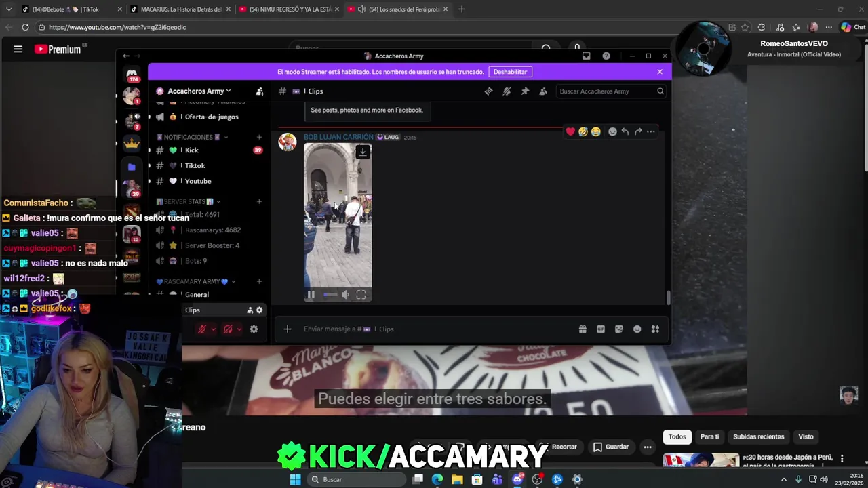The image size is (868, 488).
Task: Create invite icon on Clips channel
Action: tap(250, 310)
